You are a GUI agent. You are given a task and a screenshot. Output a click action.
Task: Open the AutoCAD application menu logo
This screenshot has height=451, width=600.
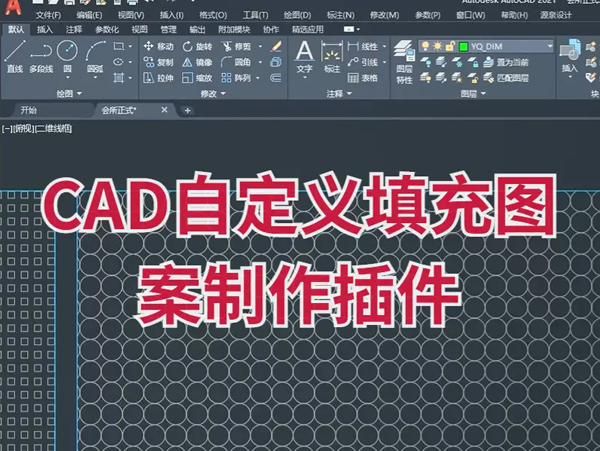(x=13, y=8)
